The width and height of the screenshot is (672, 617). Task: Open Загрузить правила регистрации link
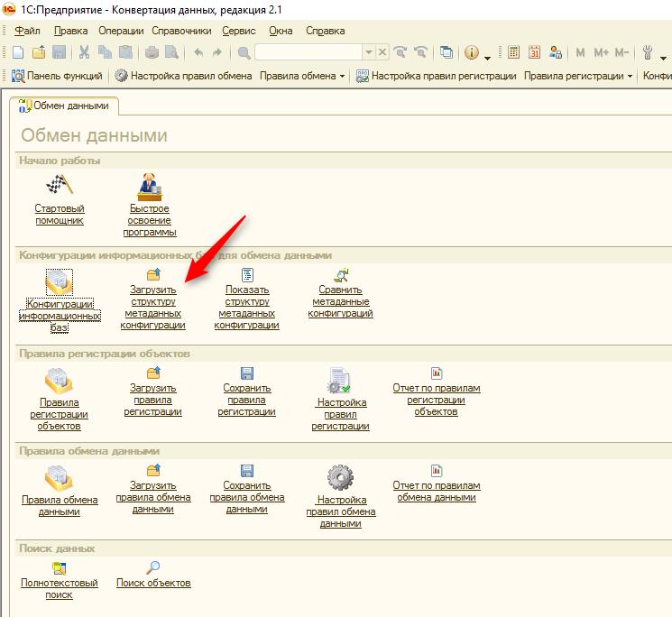(x=153, y=400)
